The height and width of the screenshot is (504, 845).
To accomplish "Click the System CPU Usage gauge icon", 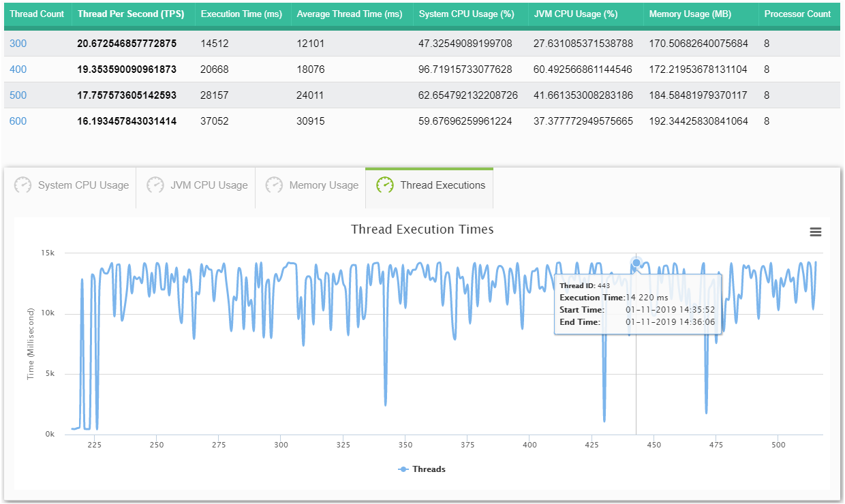I will coord(23,185).
